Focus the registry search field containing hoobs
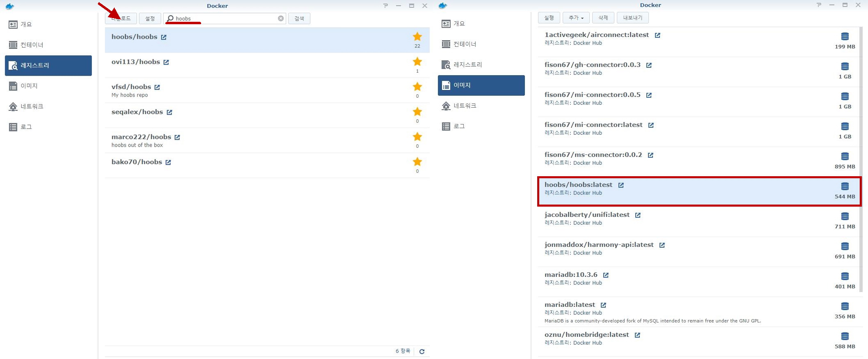Screen dimensions: 868x359 tap(225, 18)
